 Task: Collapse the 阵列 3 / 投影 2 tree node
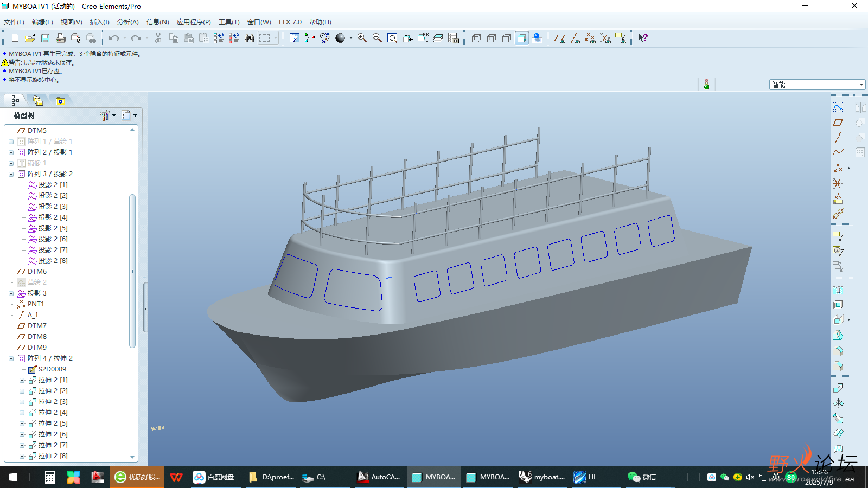pos(11,174)
